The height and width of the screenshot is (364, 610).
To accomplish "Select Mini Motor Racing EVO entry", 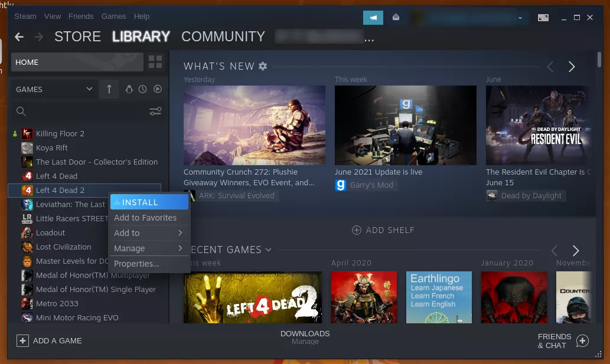I will click(77, 318).
